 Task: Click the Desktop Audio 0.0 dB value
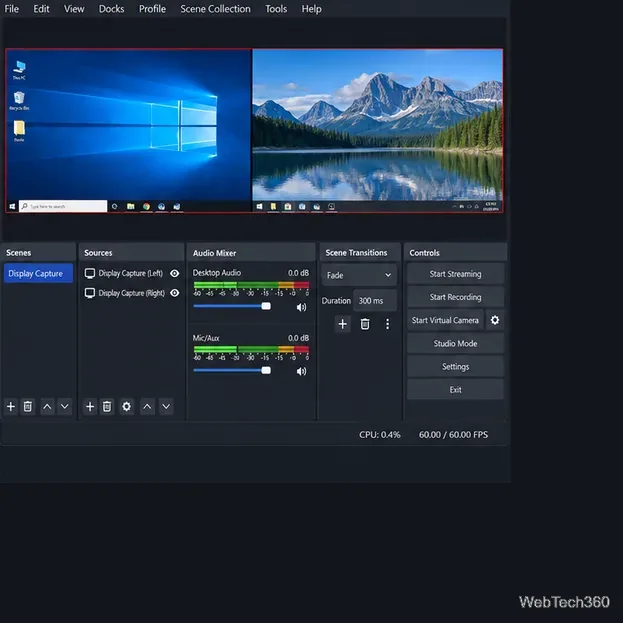[298, 273]
